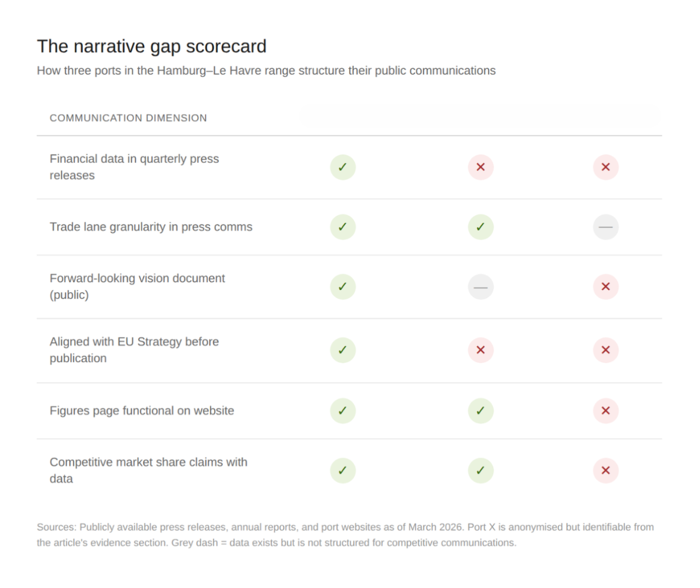Image resolution: width=700 pixels, height=588 pixels.
Task: Click the grey dash in Trade lane row
Action: [x=605, y=227]
